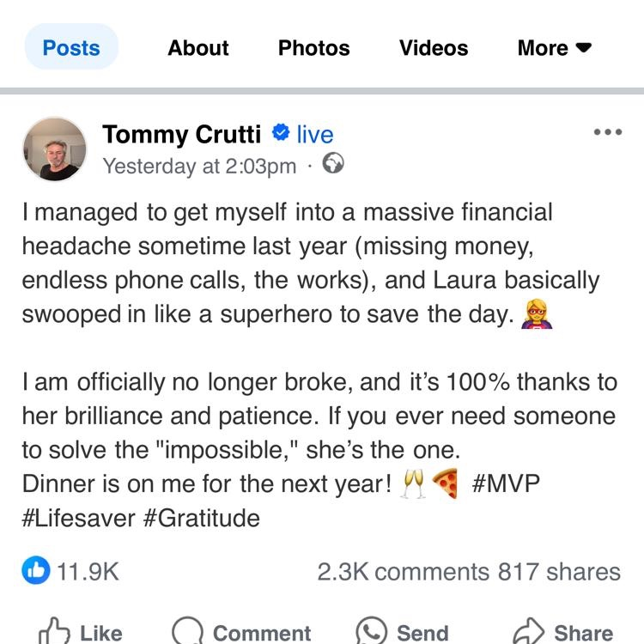Expand the More dropdown menu
This screenshot has height=644, width=644.
click(554, 48)
